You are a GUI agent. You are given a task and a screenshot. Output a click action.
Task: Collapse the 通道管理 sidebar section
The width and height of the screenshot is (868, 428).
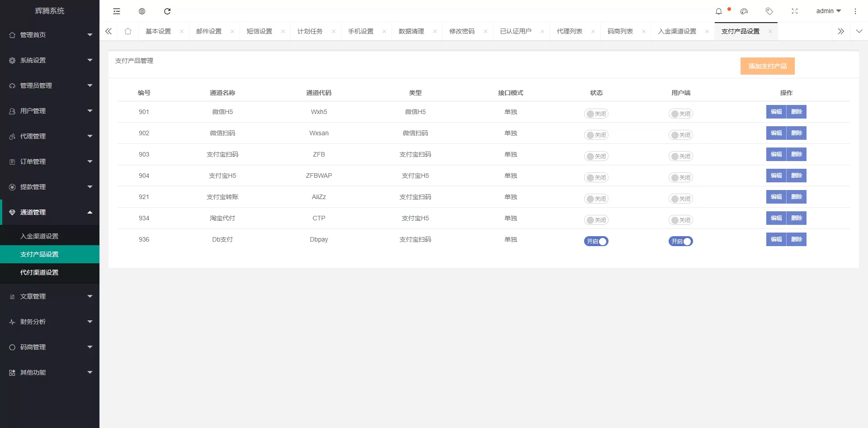tap(50, 212)
